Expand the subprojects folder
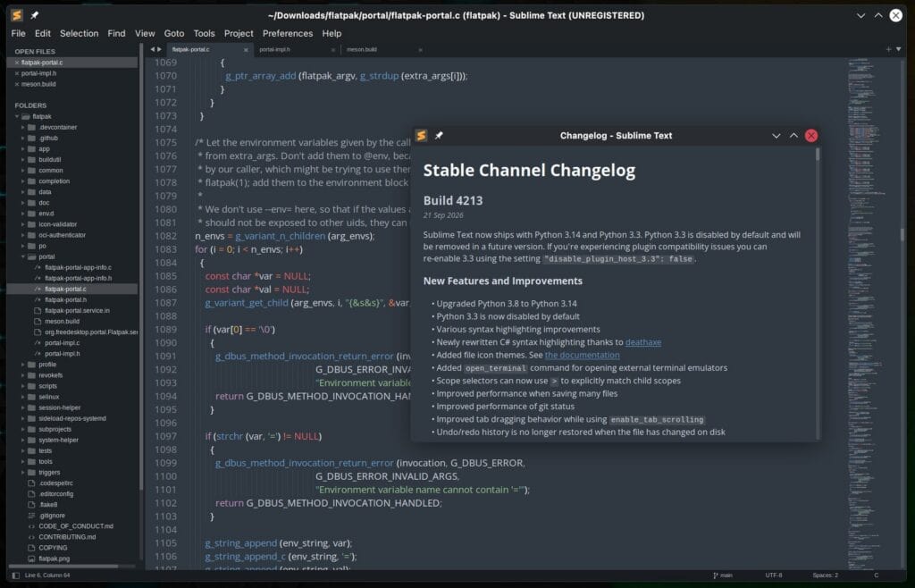This screenshot has height=588, width=915. click(x=23, y=429)
